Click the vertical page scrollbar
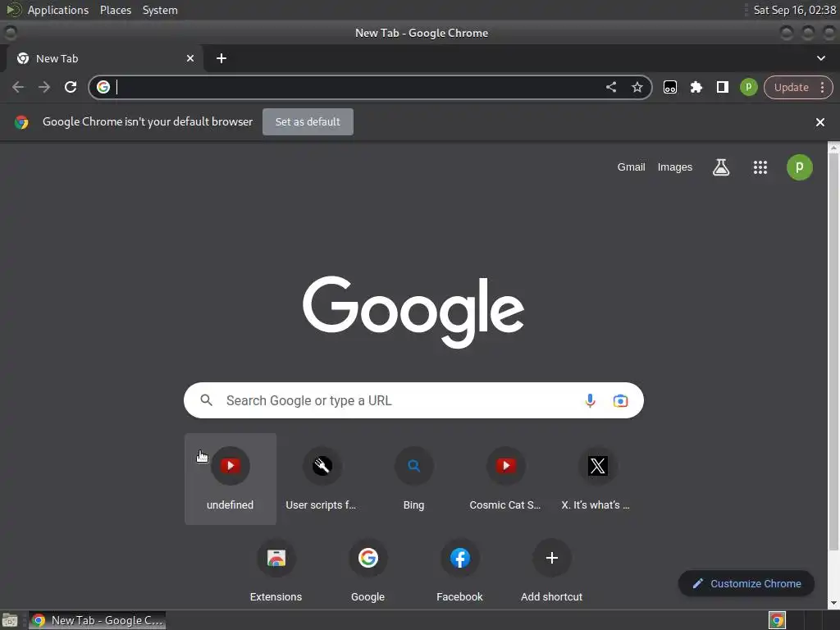 click(833, 351)
